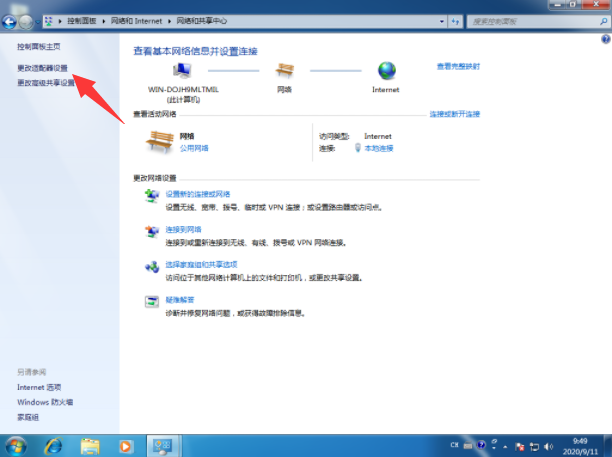Click the troubleshoot problems (疑难解答) icon

(151, 301)
